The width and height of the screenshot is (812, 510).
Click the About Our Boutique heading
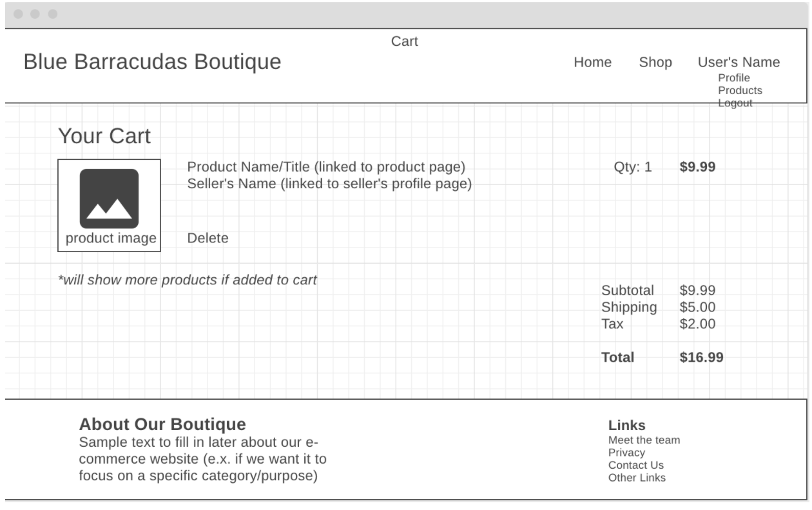tap(162, 424)
